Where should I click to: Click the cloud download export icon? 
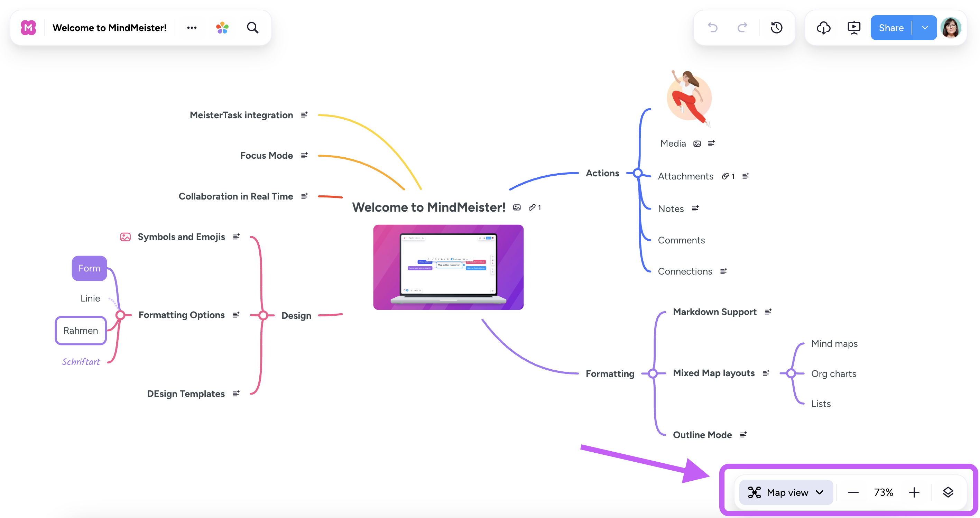tap(824, 28)
